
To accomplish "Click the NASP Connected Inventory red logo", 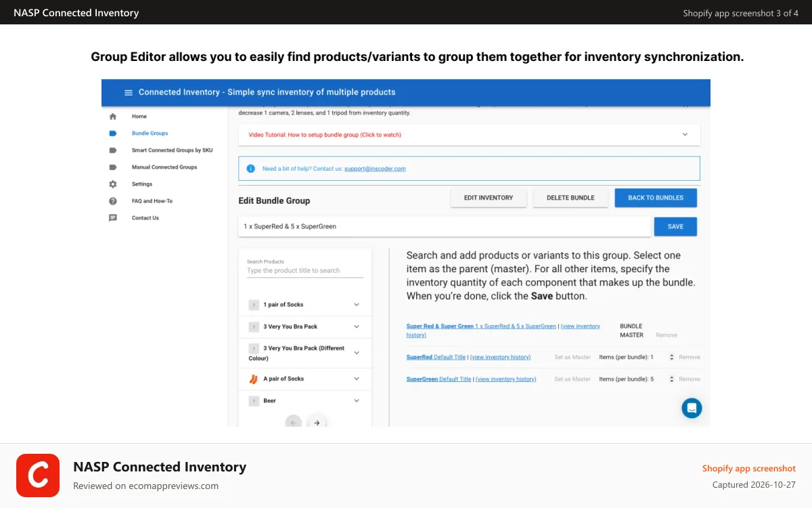I will coord(38,475).
